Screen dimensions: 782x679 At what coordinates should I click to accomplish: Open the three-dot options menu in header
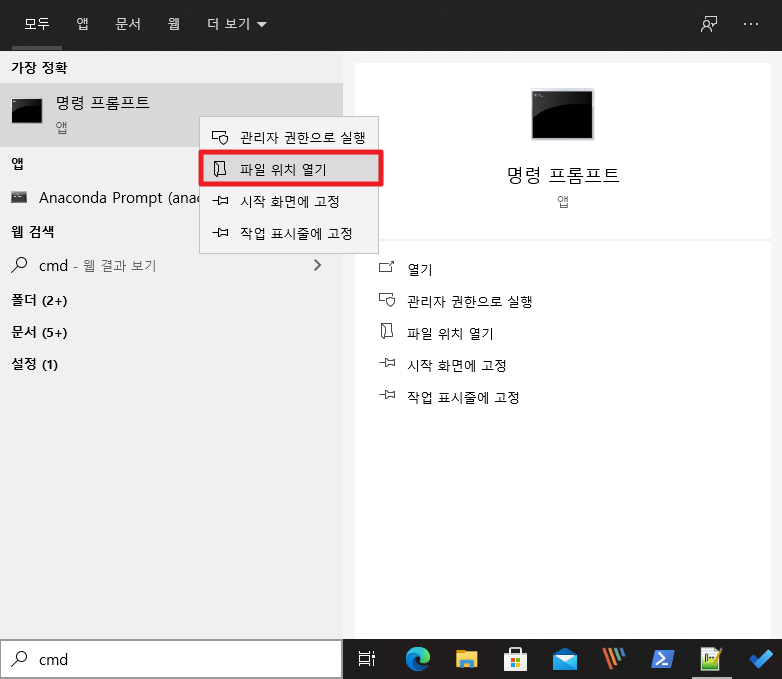[x=751, y=24]
